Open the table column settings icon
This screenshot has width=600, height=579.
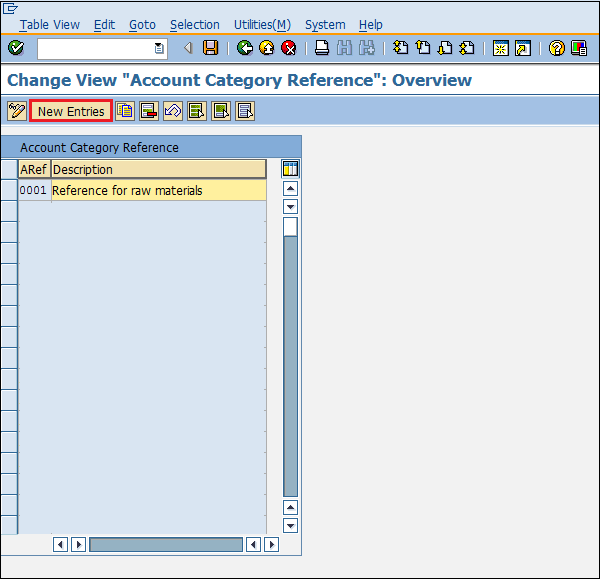[x=290, y=169]
